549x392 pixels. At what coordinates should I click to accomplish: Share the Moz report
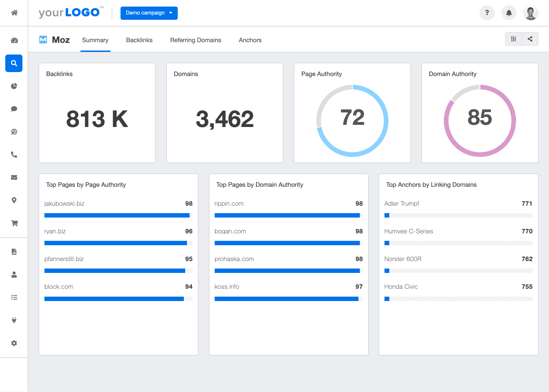coord(530,39)
